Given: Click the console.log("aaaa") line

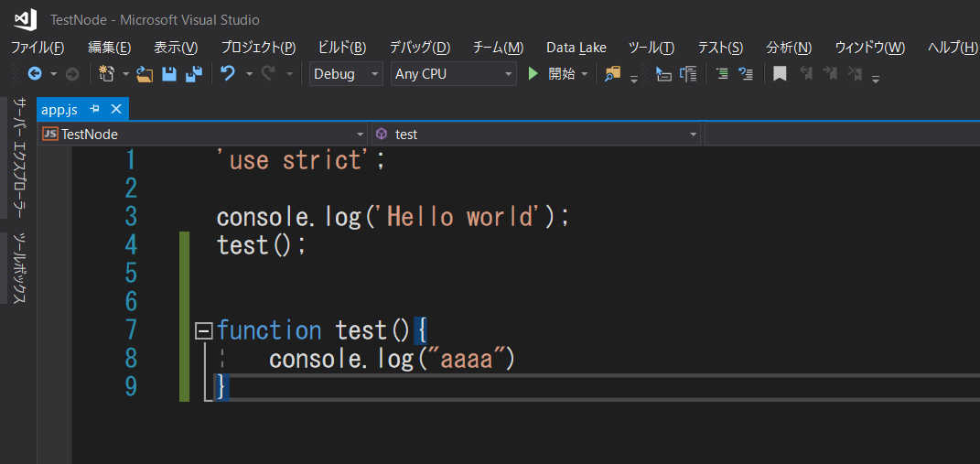Looking at the screenshot, I should (x=392, y=359).
